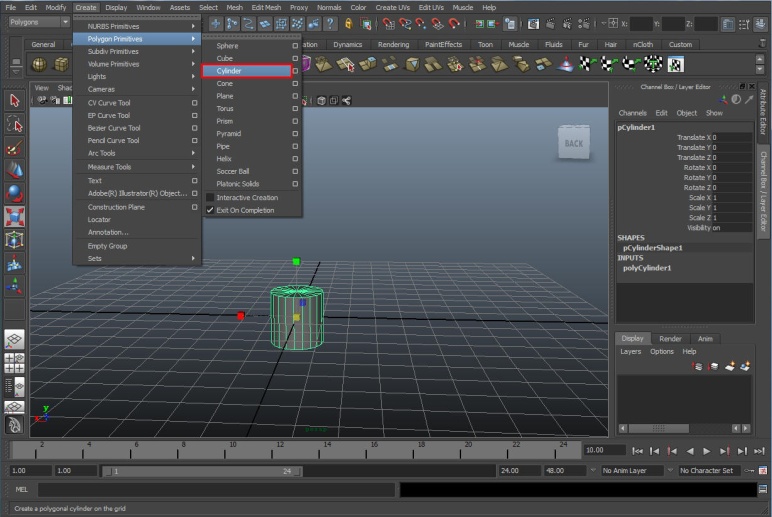
Task: Select the arrow Select tool in toolbox
Action: pyautogui.click(x=14, y=101)
